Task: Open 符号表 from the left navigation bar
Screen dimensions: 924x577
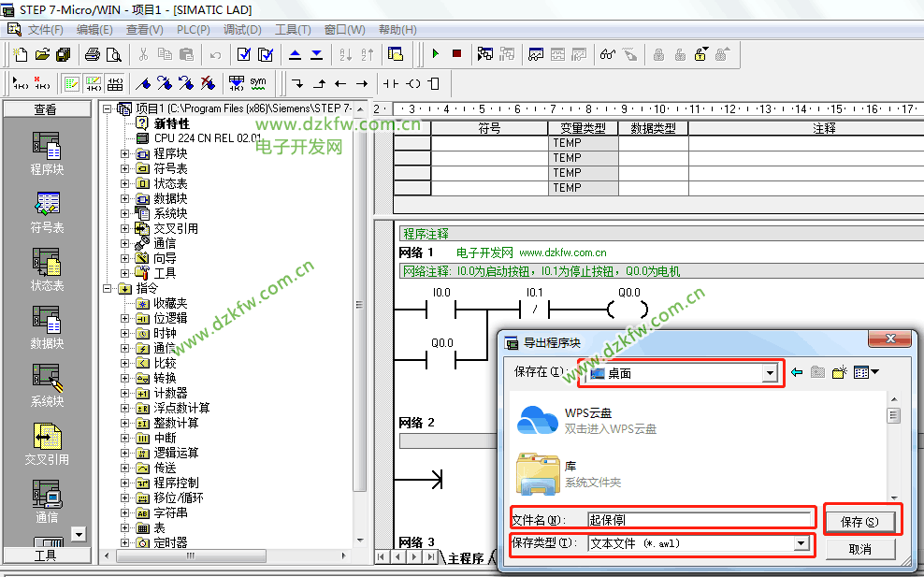Action: pos(47,211)
